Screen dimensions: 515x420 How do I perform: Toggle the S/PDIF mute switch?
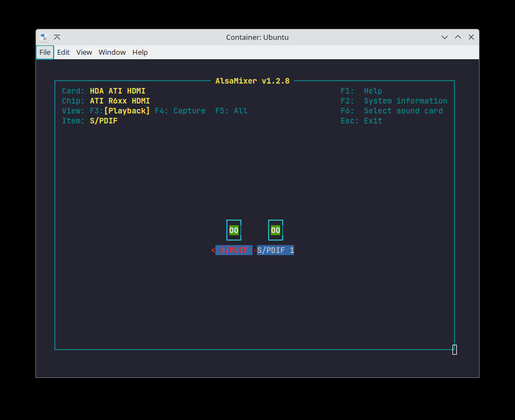(x=234, y=230)
